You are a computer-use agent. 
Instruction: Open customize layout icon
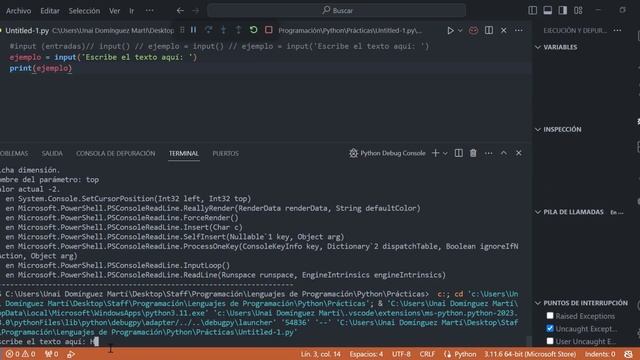(578, 11)
